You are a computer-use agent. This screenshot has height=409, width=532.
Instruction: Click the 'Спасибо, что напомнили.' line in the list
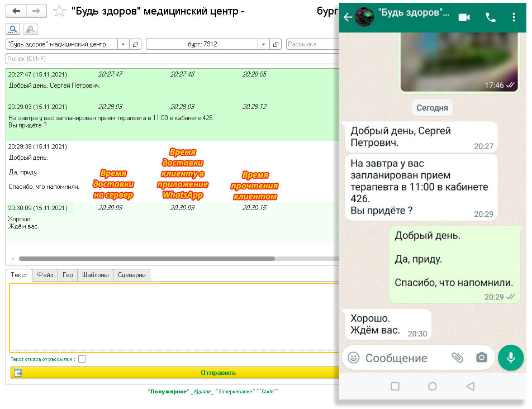point(44,187)
